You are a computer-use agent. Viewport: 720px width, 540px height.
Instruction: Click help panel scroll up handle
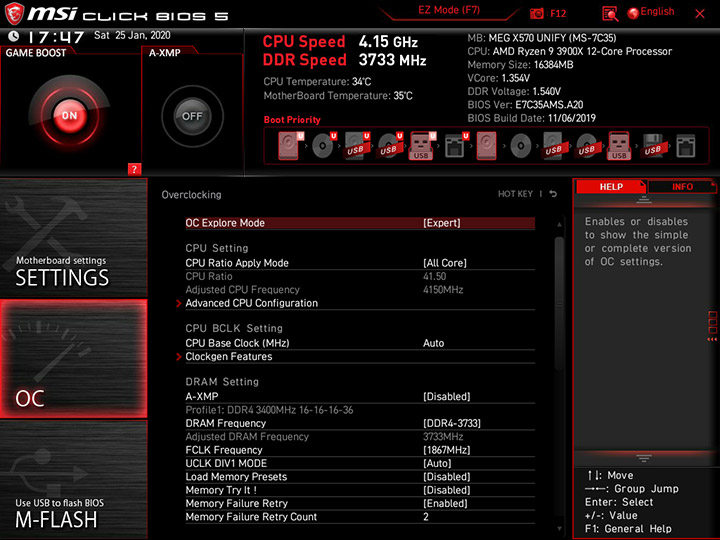644,199
